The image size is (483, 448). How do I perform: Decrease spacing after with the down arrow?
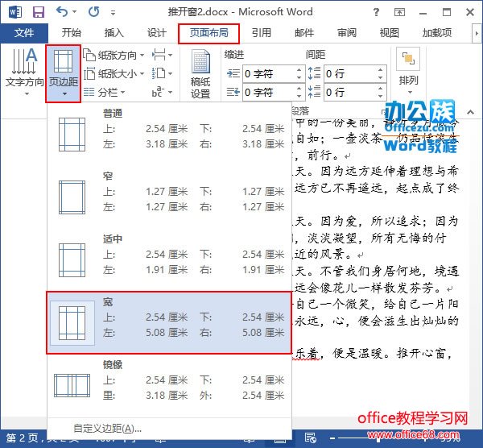pos(381,96)
